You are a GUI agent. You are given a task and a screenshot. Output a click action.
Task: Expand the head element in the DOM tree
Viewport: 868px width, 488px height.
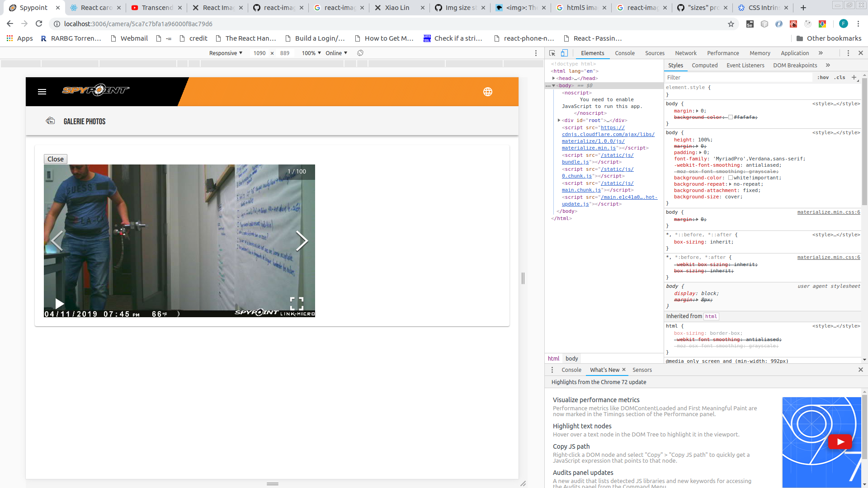tap(554, 78)
